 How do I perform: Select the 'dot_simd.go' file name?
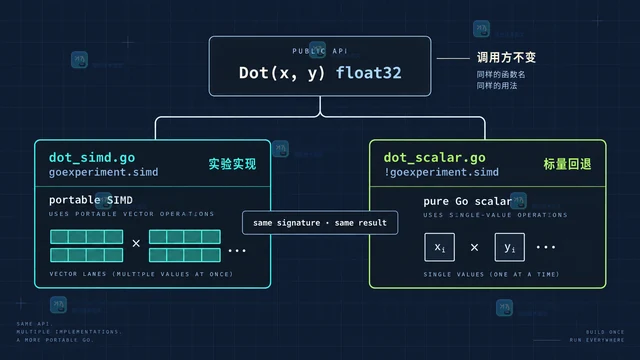coord(92,158)
